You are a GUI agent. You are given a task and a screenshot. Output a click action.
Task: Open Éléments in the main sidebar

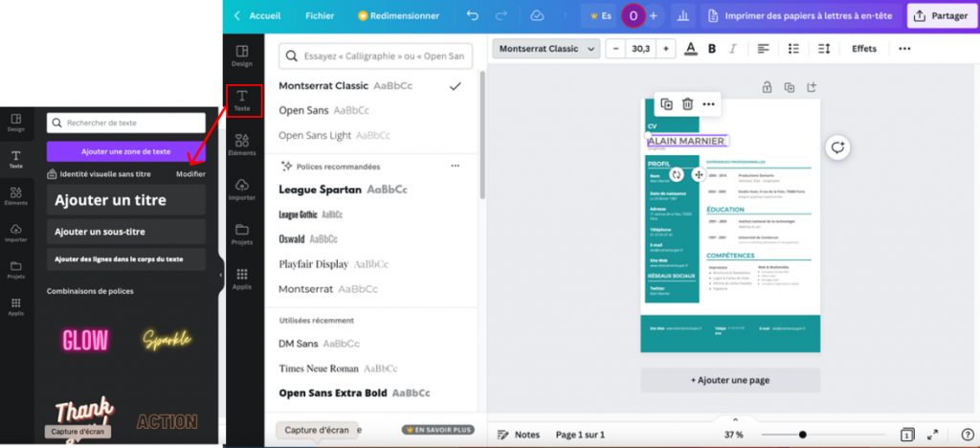pos(242,145)
